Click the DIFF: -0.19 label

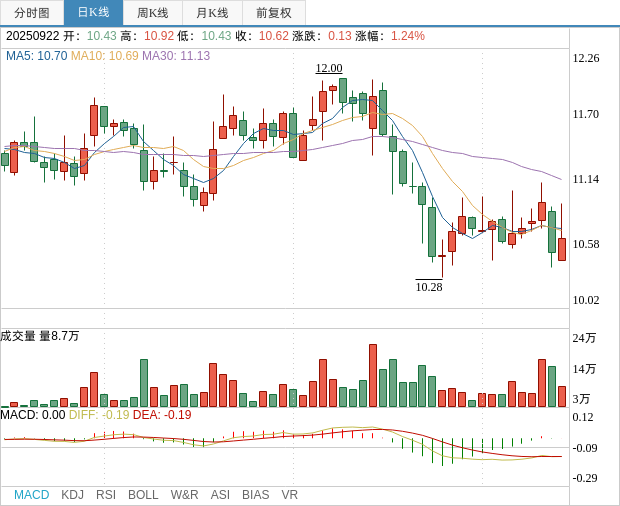(99, 415)
